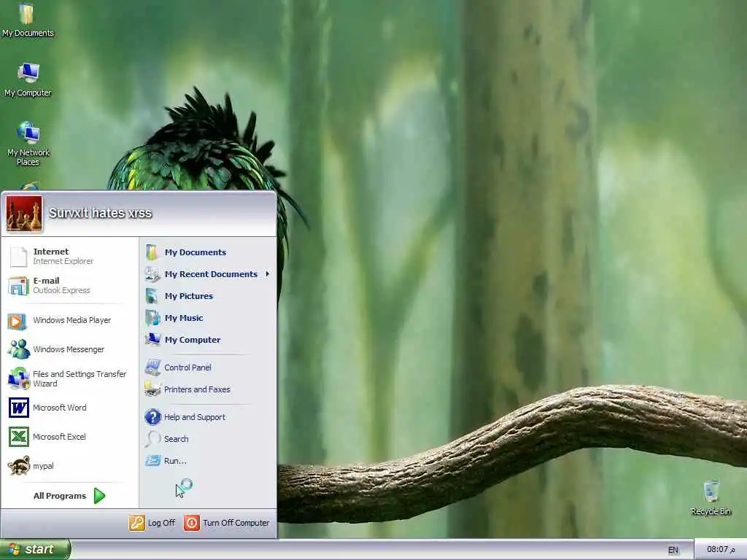Launch Outlook Express E-mail icon

pos(18,285)
